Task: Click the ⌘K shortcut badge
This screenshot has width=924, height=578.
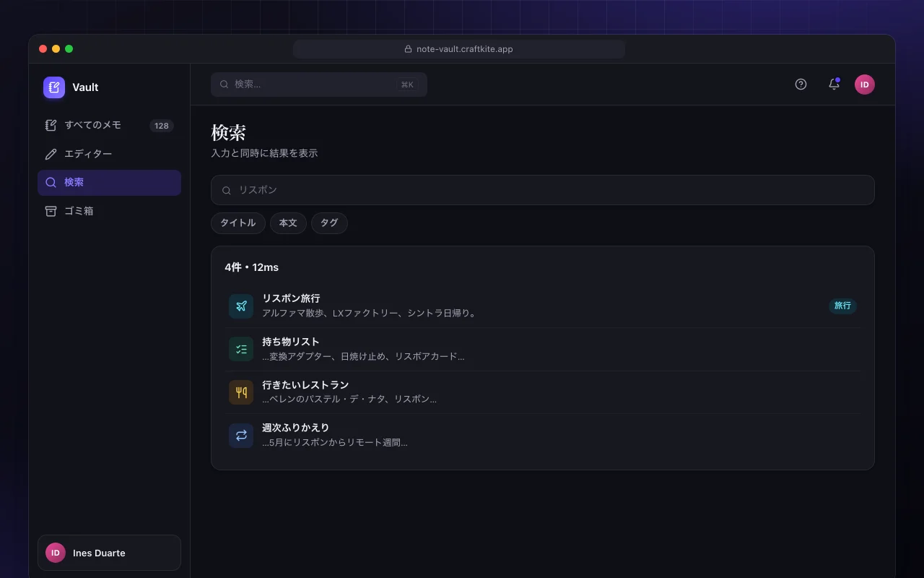Action: tap(407, 85)
